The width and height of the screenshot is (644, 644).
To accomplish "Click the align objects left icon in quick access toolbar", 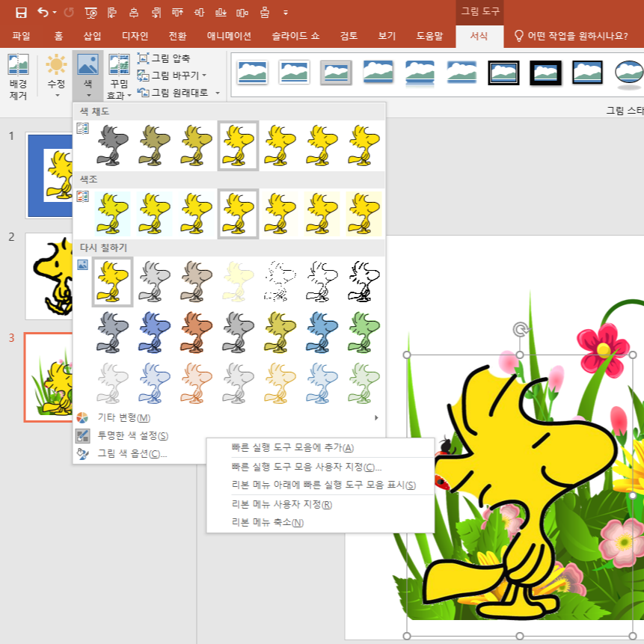I will 111,13.
